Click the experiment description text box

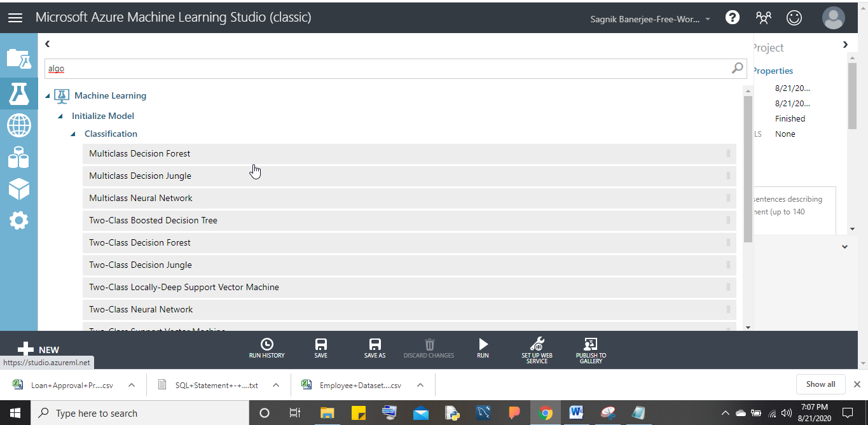[x=794, y=210]
